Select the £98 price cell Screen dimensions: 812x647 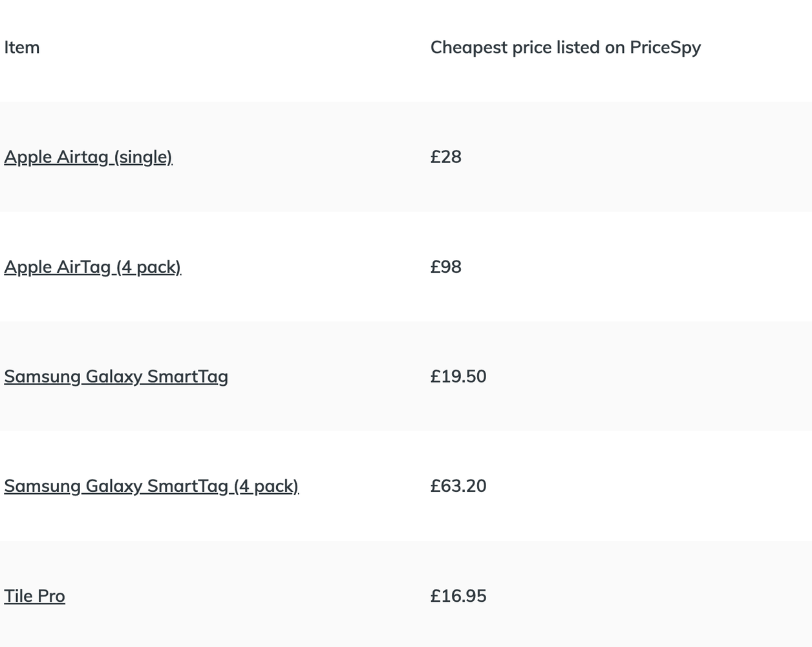[446, 267]
